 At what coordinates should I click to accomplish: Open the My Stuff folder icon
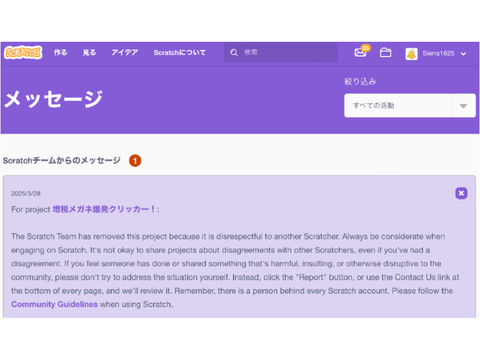point(386,53)
